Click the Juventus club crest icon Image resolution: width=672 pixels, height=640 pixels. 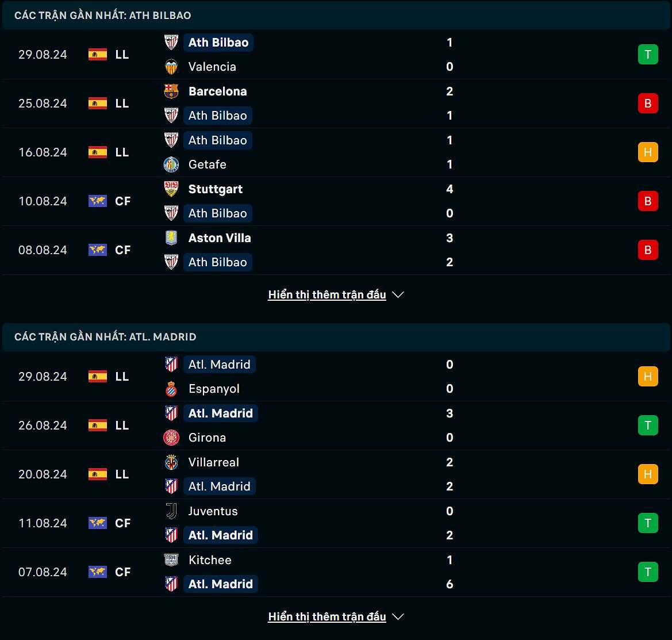pyautogui.click(x=171, y=511)
